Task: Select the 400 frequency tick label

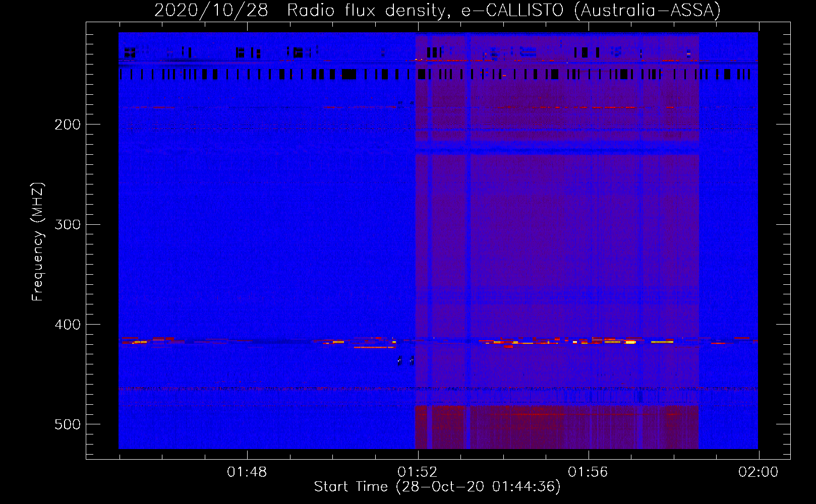Action: pos(68,325)
